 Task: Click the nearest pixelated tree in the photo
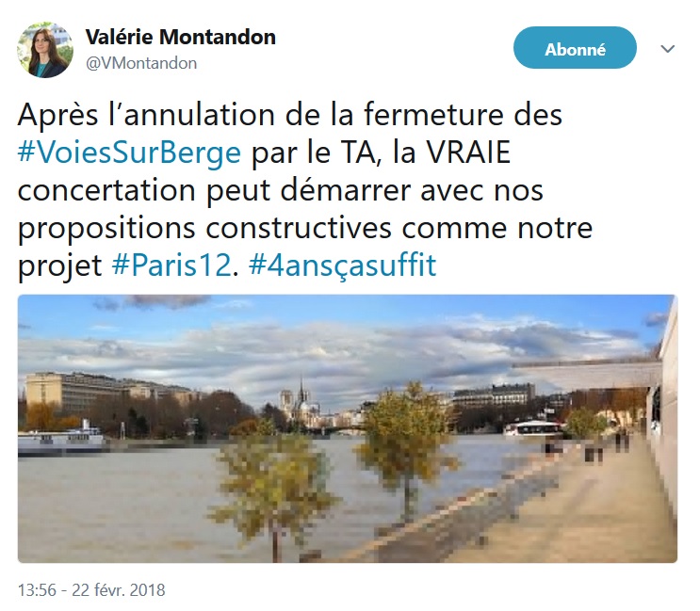pyautogui.click(x=272, y=492)
